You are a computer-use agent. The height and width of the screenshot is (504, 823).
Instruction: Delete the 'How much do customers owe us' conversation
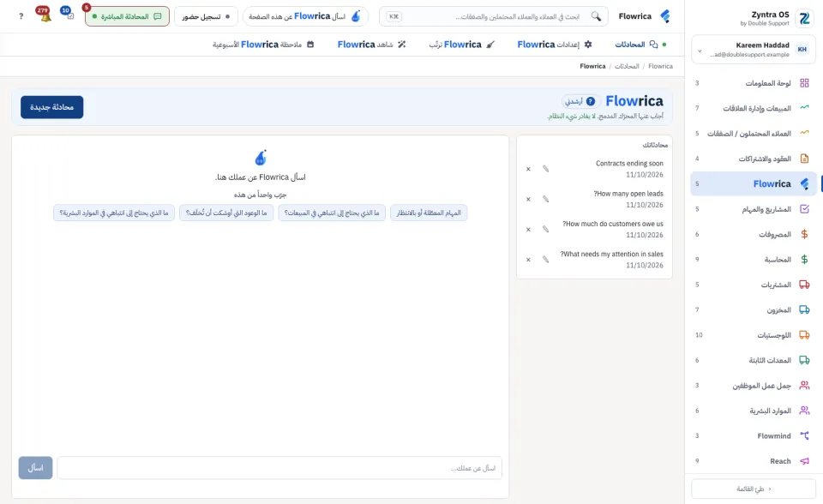[x=529, y=229]
